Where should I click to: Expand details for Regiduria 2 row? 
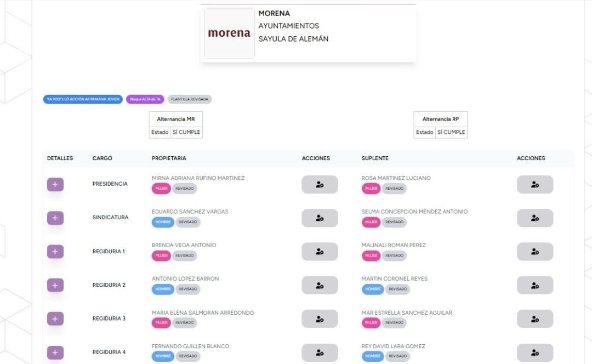55,285
